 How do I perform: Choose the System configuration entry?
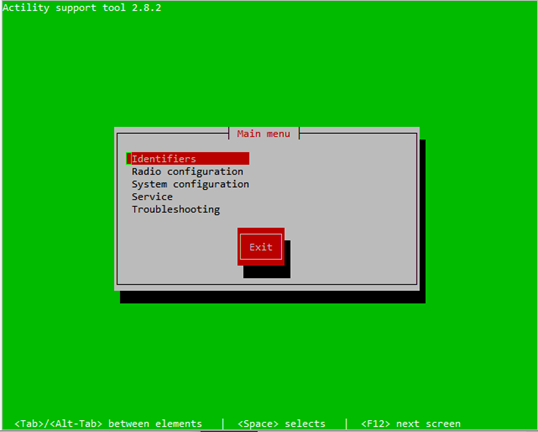click(190, 184)
